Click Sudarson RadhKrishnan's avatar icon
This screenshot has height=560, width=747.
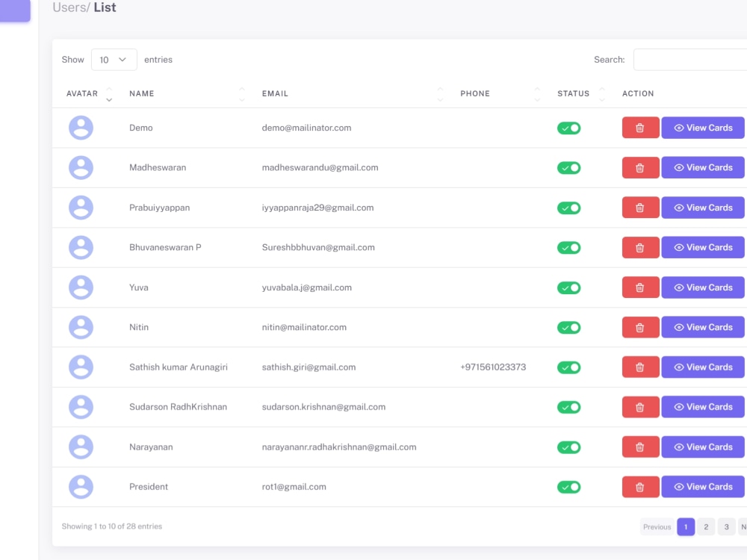coord(81,407)
